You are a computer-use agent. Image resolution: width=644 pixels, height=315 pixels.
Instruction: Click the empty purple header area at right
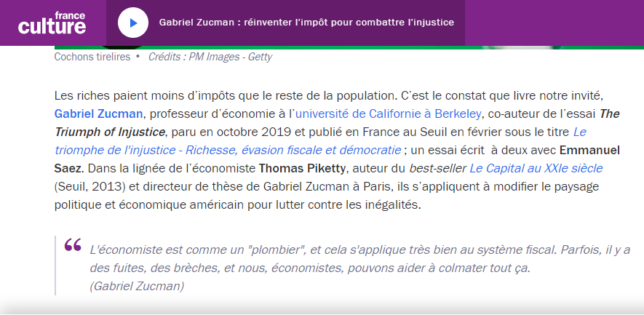point(554,23)
